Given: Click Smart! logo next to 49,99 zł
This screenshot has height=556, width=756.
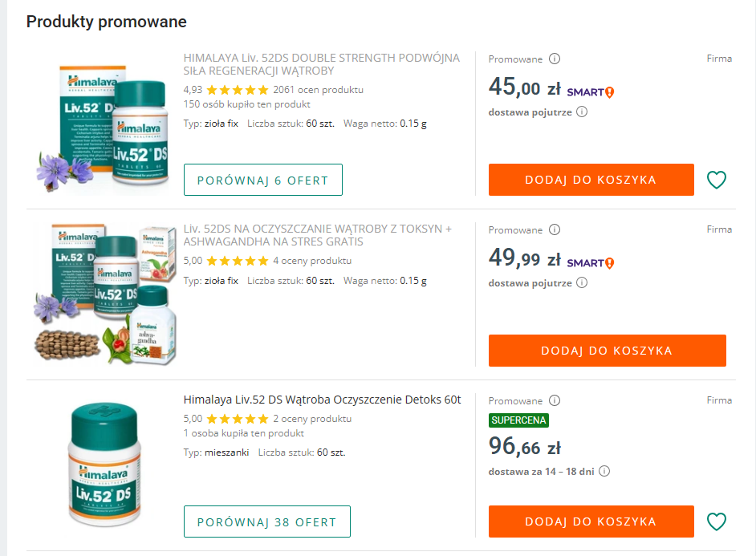Looking at the screenshot, I should (591, 262).
